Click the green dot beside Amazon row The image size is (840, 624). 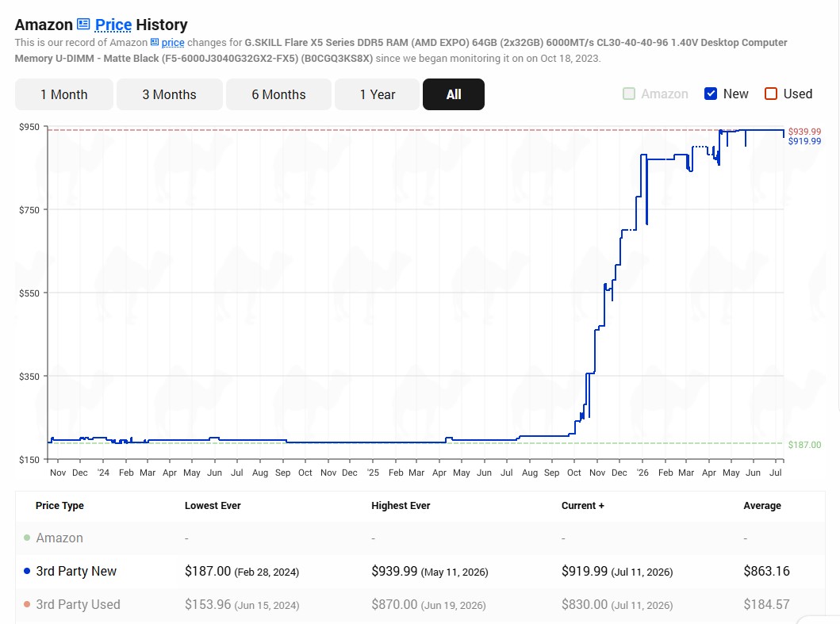27,538
